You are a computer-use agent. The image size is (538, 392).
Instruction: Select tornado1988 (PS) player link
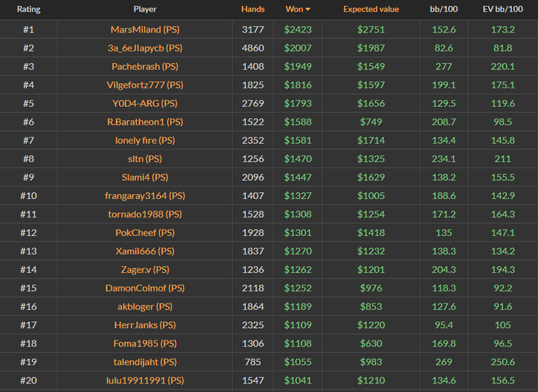point(144,214)
